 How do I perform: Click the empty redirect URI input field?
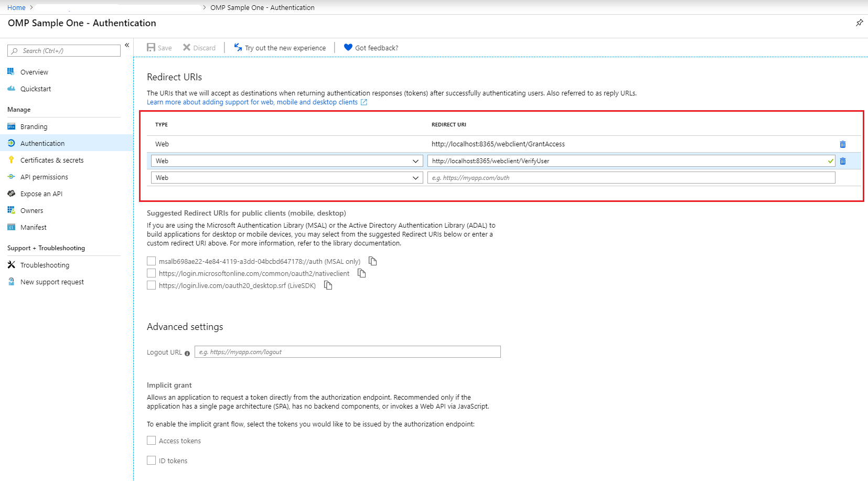coord(631,178)
